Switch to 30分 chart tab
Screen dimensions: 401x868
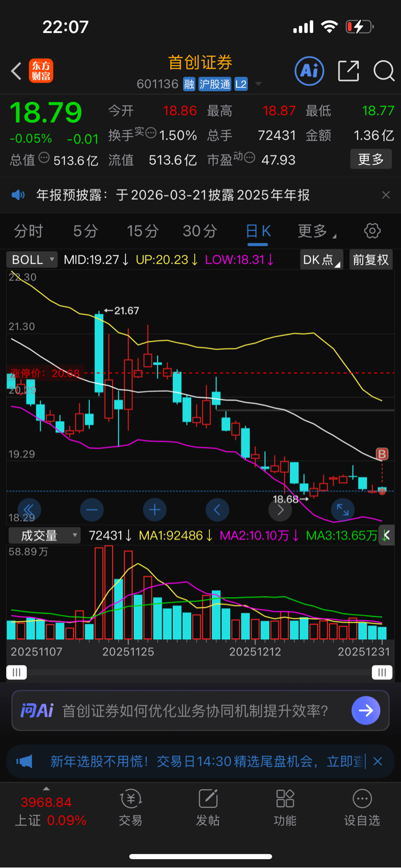click(199, 231)
